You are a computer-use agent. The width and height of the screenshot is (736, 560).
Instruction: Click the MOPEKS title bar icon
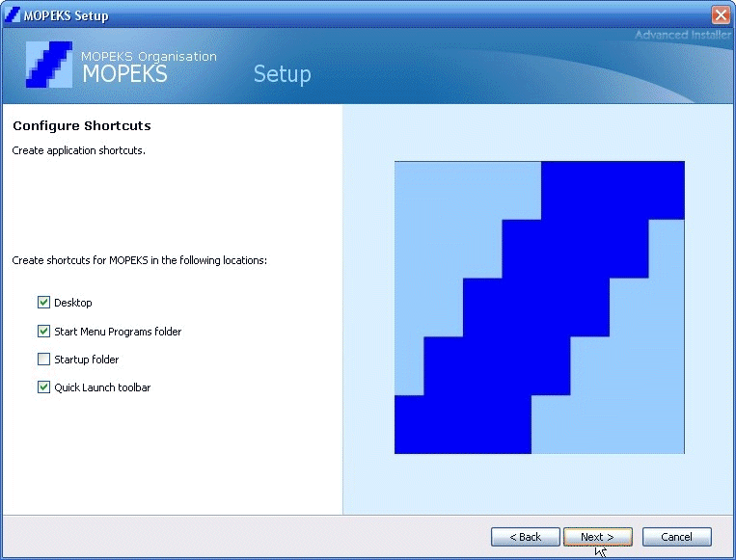pyautogui.click(x=13, y=15)
